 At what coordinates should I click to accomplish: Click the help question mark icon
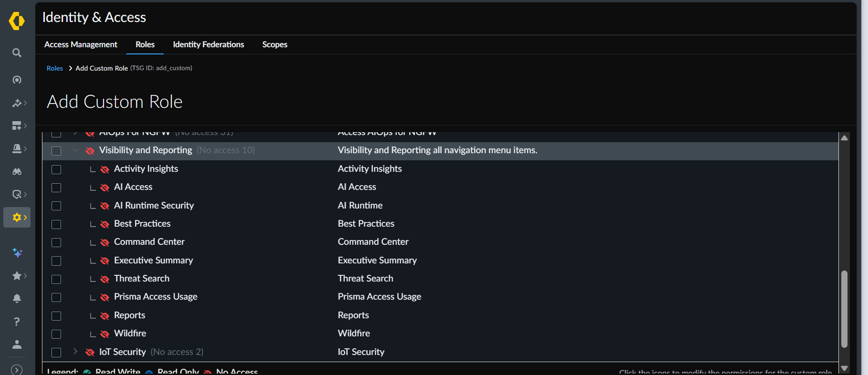point(17,322)
